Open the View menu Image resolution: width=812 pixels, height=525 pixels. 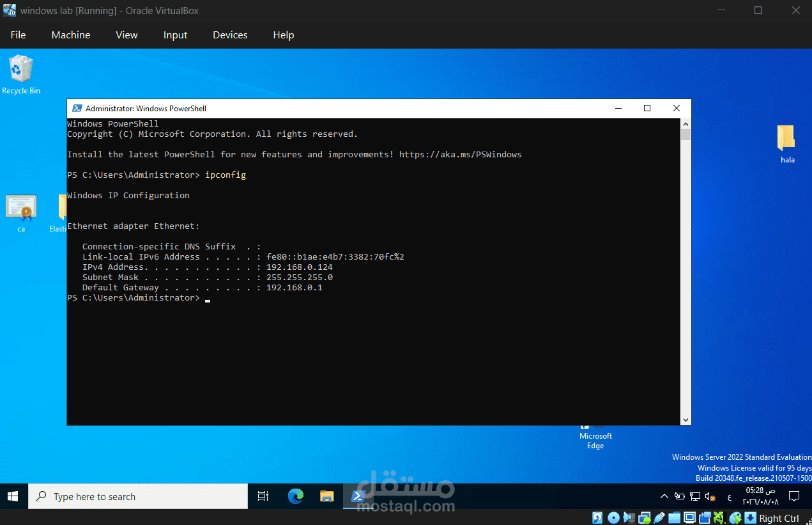click(x=126, y=35)
